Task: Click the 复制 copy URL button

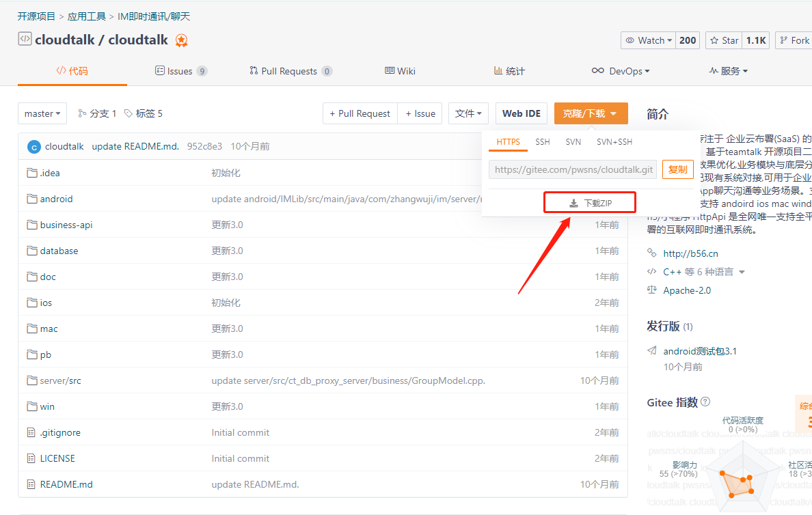Action: (x=678, y=169)
